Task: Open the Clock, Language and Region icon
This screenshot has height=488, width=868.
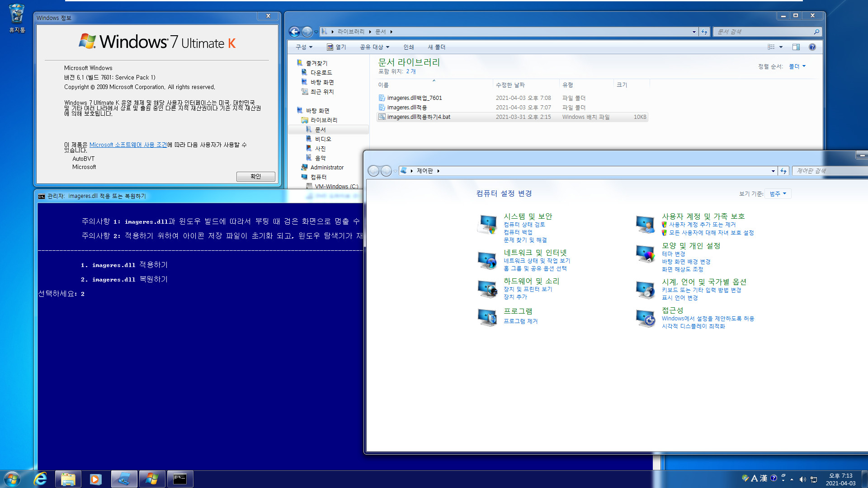Action: pos(646,290)
